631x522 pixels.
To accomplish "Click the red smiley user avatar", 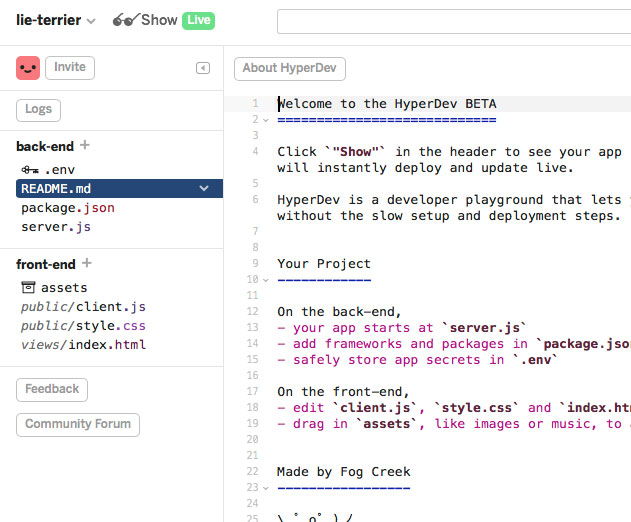I will pyautogui.click(x=28, y=68).
